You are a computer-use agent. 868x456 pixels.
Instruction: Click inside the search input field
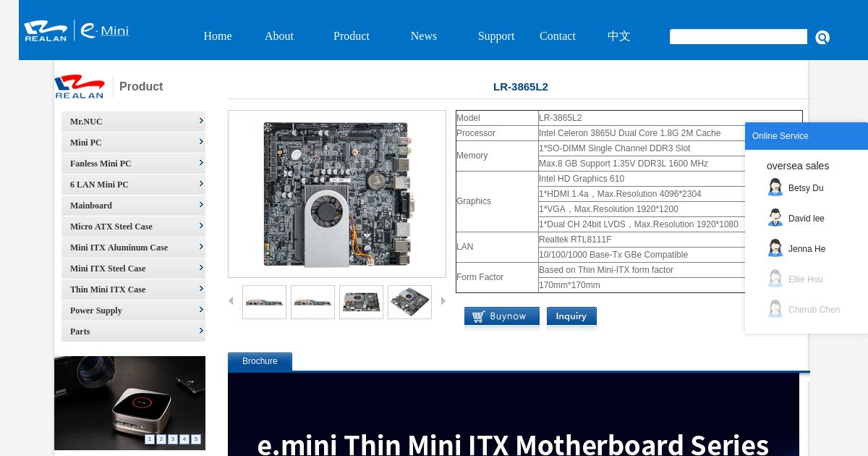[x=739, y=37]
